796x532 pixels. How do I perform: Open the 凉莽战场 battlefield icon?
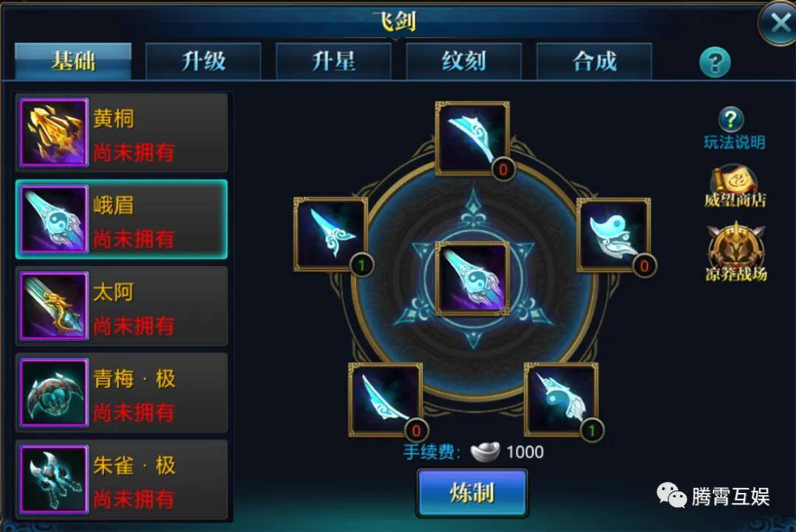(x=736, y=251)
